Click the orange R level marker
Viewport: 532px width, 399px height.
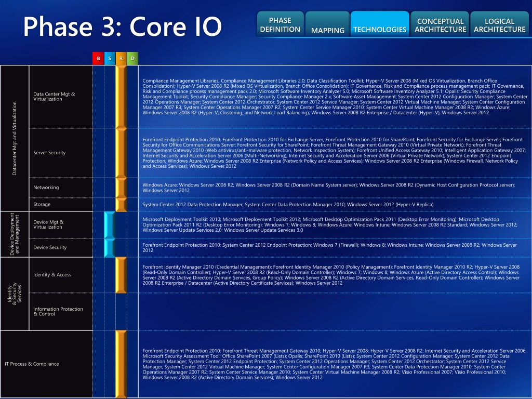pyautogui.click(x=121, y=58)
